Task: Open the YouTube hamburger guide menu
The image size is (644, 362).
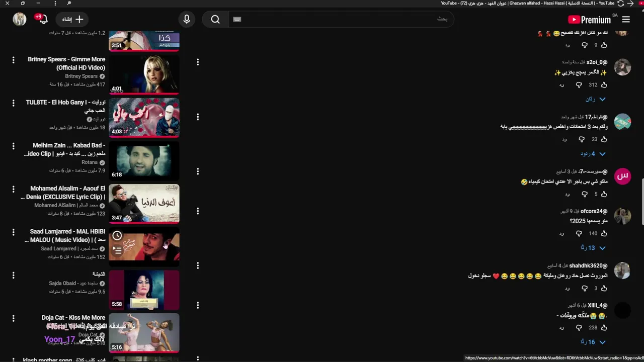Action: click(x=626, y=20)
